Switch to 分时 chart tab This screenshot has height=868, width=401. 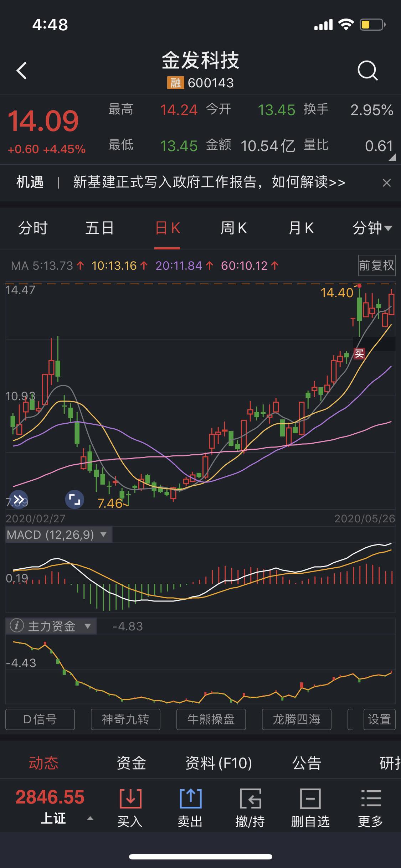(x=33, y=228)
